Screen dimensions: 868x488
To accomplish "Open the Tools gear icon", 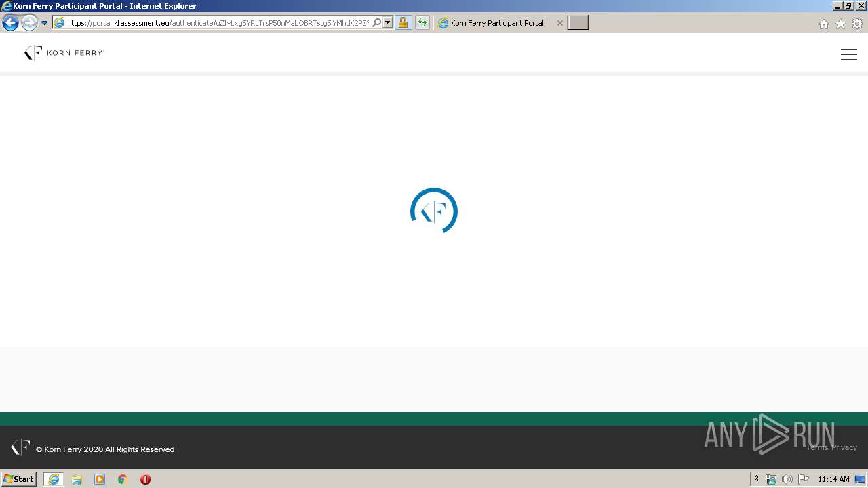I will click(857, 24).
